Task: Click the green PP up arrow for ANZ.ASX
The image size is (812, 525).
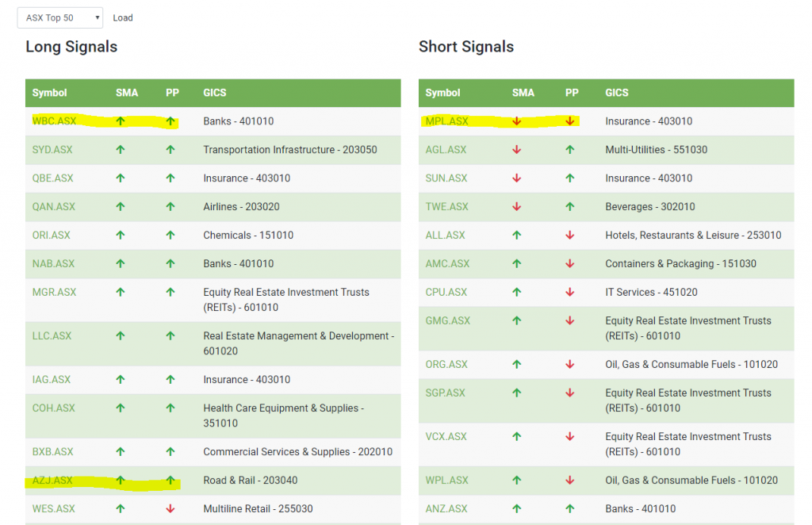Action: (x=570, y=508)
